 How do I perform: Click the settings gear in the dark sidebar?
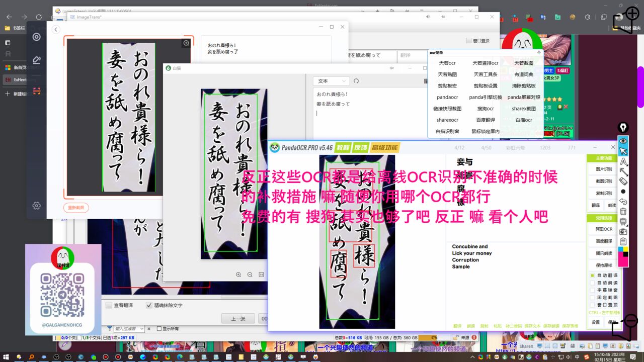click(36, 206)
